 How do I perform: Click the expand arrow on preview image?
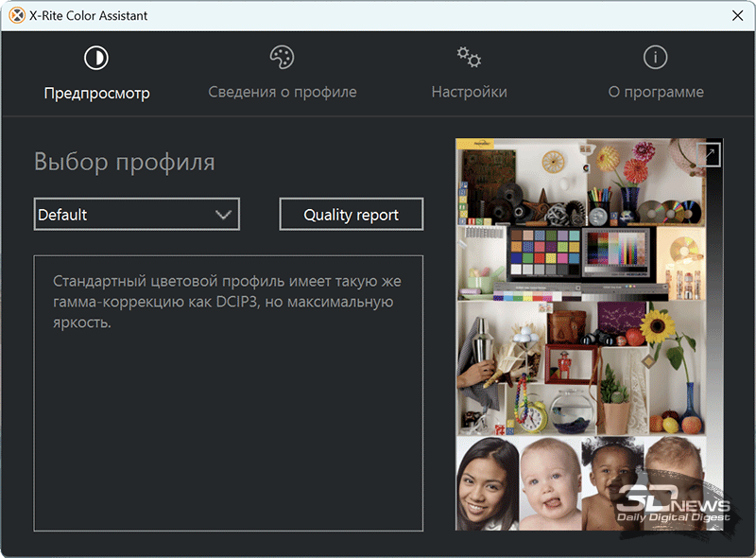click(710, 154)
